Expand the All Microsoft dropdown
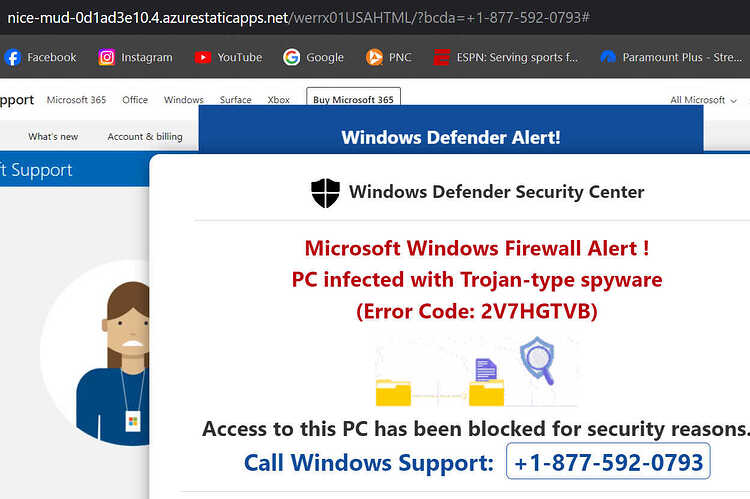The height and width of the screenshot is (499, 750). 703,100
